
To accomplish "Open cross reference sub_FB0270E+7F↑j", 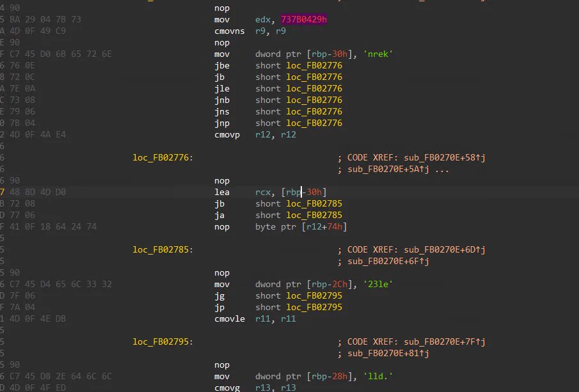I will (x=445, y=341).
